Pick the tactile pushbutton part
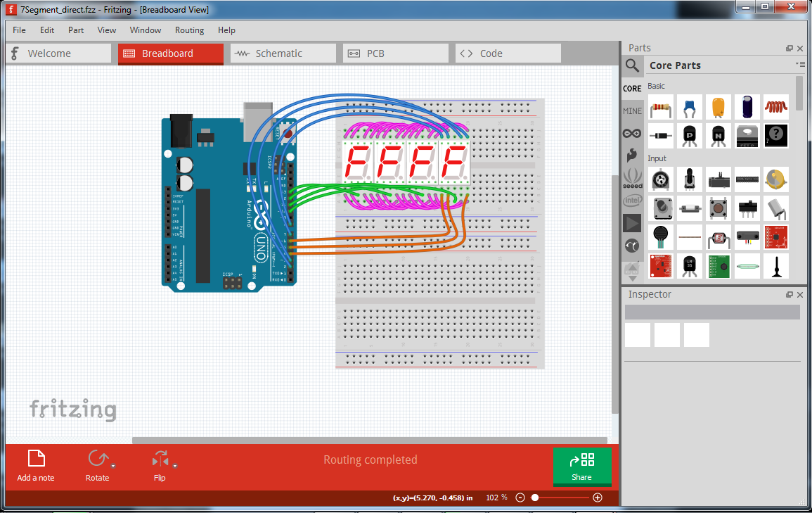812x513 pixels. click(x=718, y=208)
